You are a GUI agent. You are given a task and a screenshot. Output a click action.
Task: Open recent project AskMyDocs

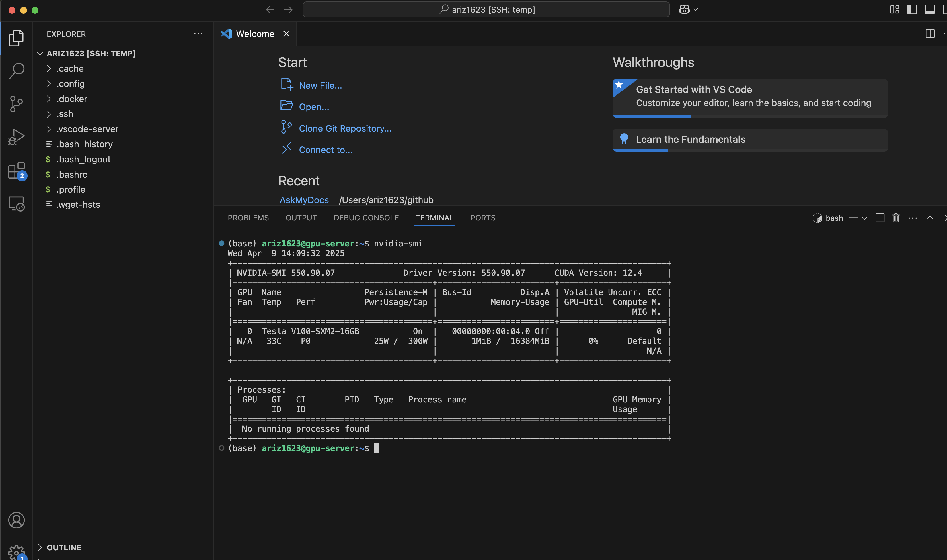[x=304, y=200]
